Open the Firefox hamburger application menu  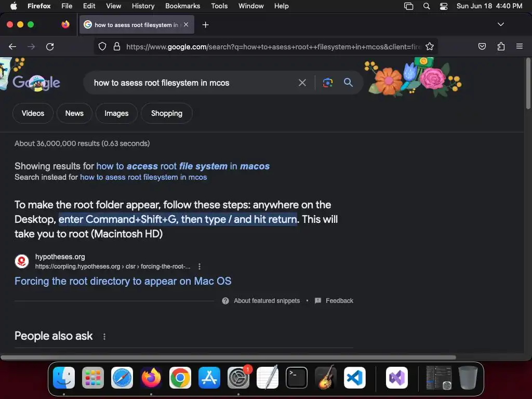click(519, 46)
